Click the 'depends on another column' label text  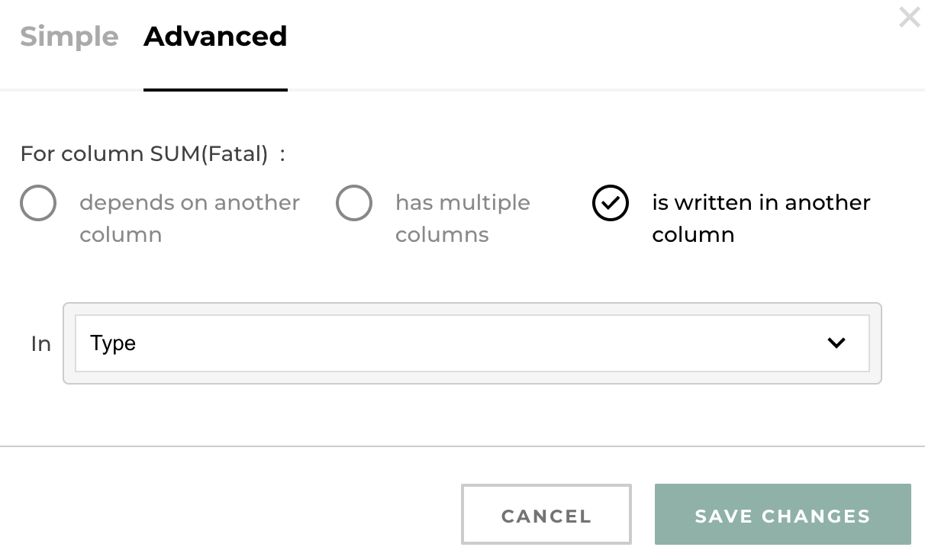coord(189,218)
